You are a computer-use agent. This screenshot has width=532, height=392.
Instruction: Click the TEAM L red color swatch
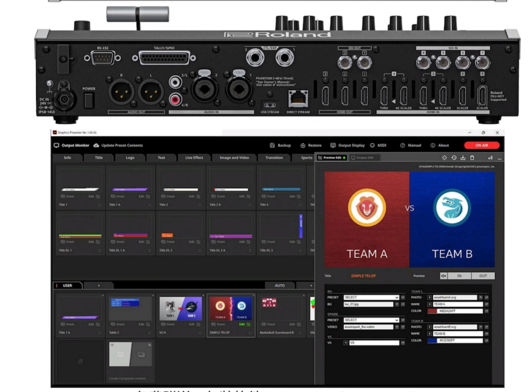pos(432,311)
